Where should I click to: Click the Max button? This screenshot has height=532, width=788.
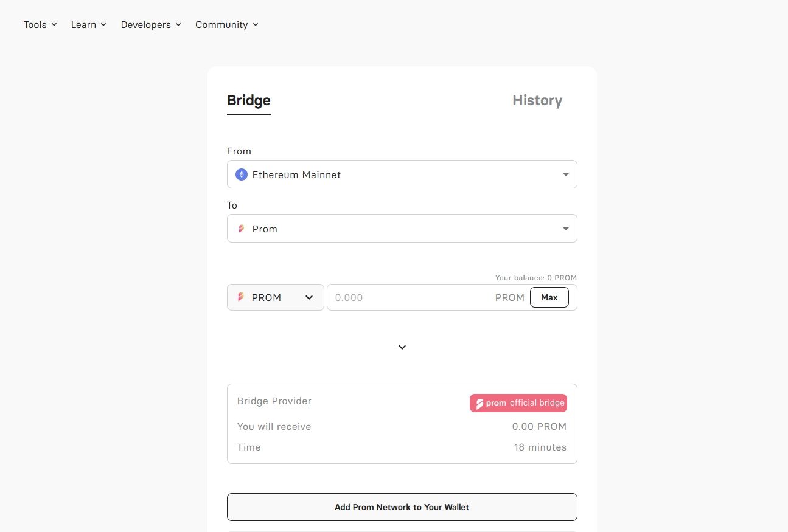pos(549,297)
